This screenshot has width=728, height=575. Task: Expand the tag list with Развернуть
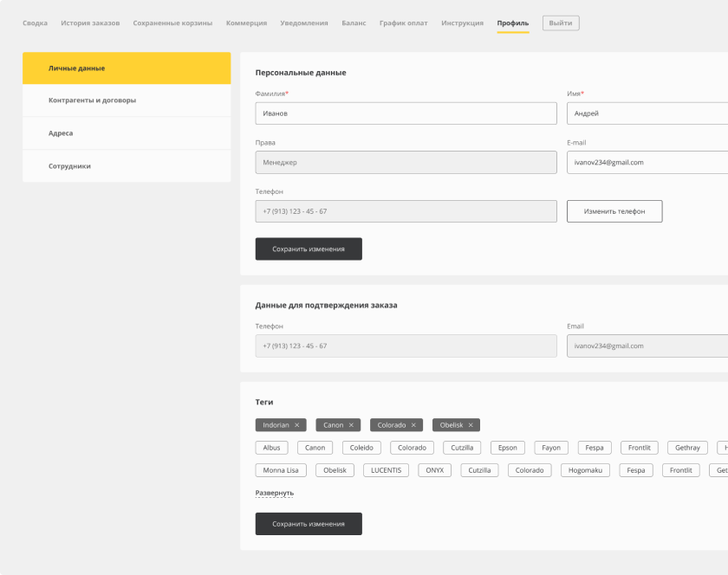click(274, 493)
